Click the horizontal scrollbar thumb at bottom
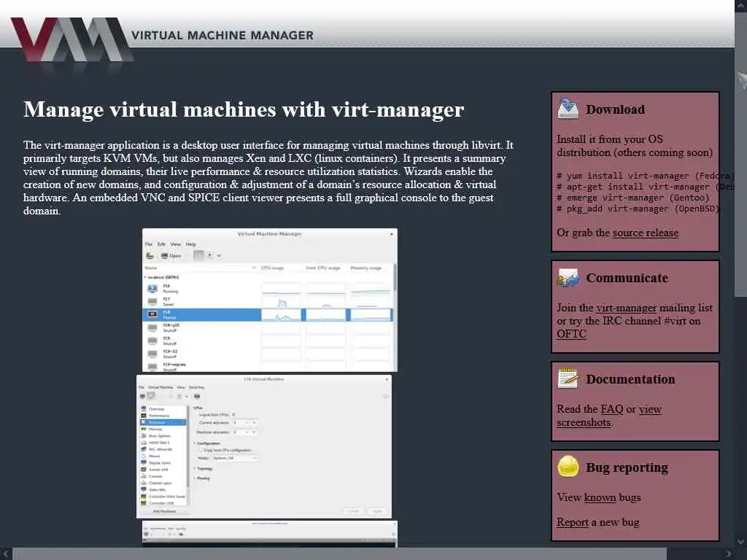Screen dimensions: 747x560 point(339,554)
